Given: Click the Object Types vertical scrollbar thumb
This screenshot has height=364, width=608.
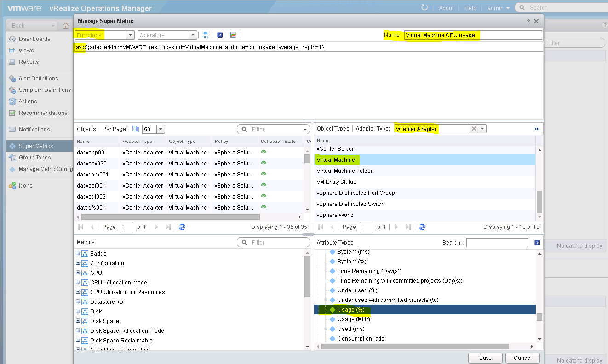Looking at the screenshot, I should [539, 202].
